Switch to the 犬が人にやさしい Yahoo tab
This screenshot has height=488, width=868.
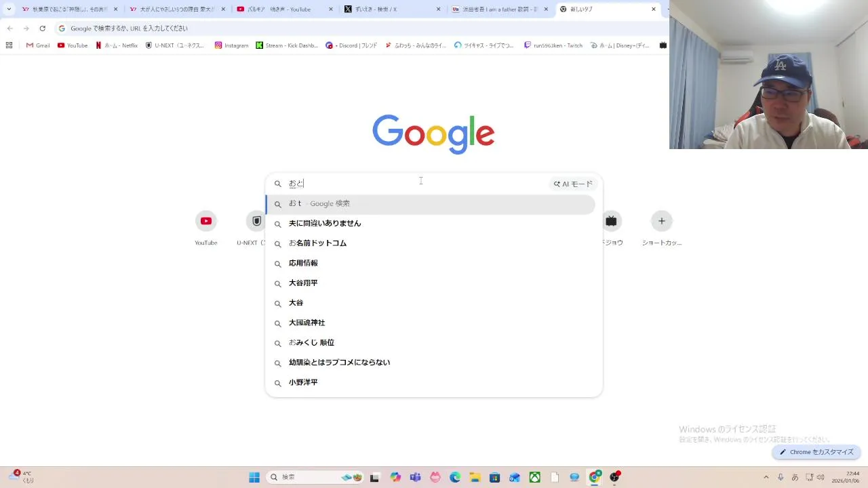(x=178, y=9)
